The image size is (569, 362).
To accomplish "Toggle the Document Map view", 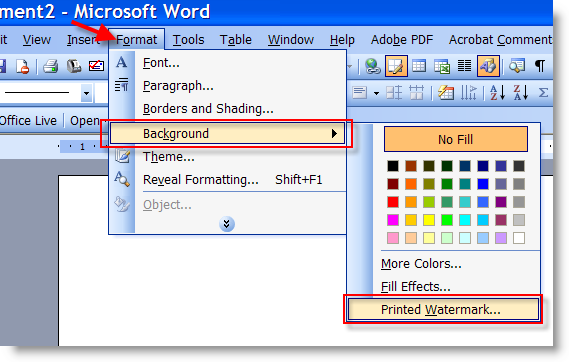I will [x=517, y=66].
